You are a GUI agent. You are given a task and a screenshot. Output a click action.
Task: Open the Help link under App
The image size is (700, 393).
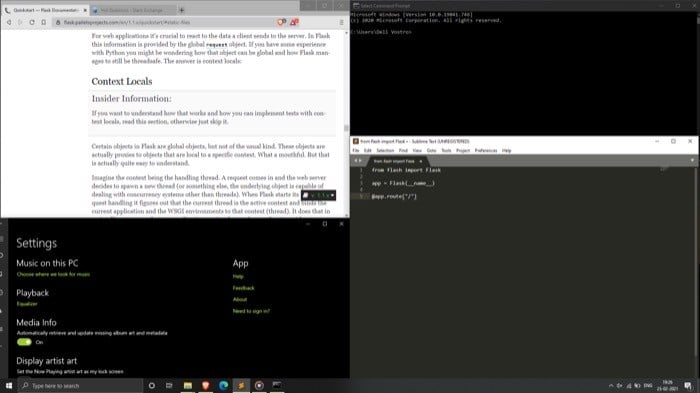tap(238, 276)
